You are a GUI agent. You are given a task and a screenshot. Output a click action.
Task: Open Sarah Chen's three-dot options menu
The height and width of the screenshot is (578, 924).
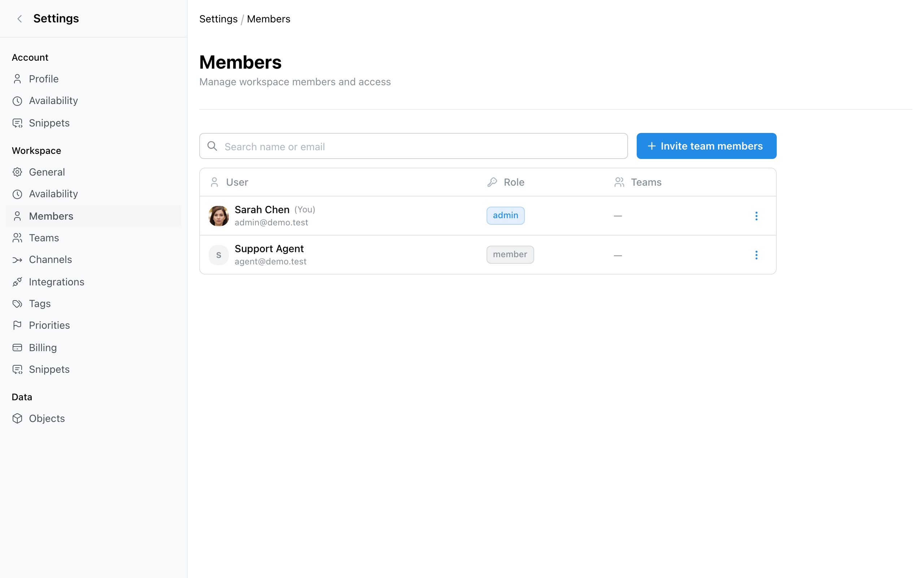756,216
